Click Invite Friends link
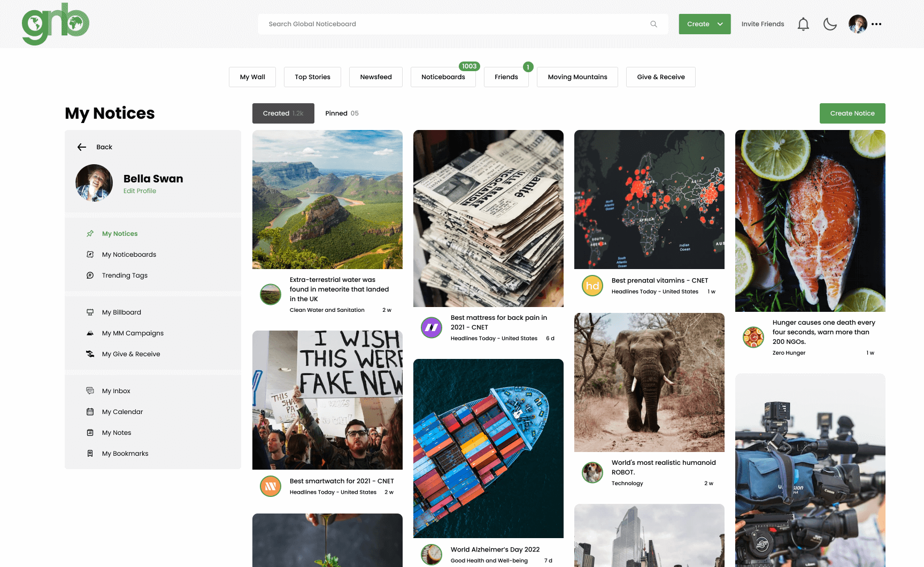The height and width of the screenshot is (567, 924). tap(763, 24)
